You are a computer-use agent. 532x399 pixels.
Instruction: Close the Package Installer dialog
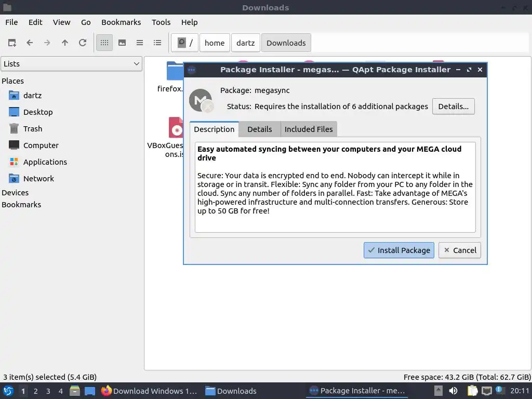click(480, 70)
